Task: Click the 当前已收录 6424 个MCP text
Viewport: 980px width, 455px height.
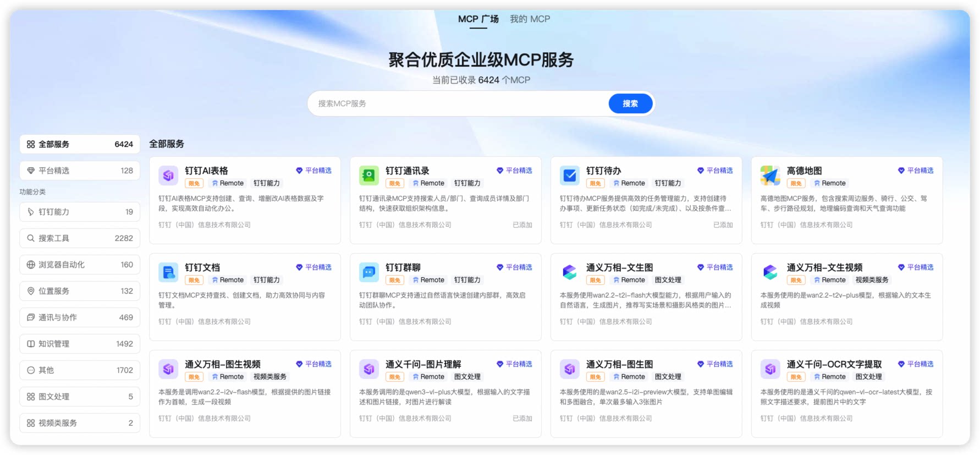Action: coord(481,80)
